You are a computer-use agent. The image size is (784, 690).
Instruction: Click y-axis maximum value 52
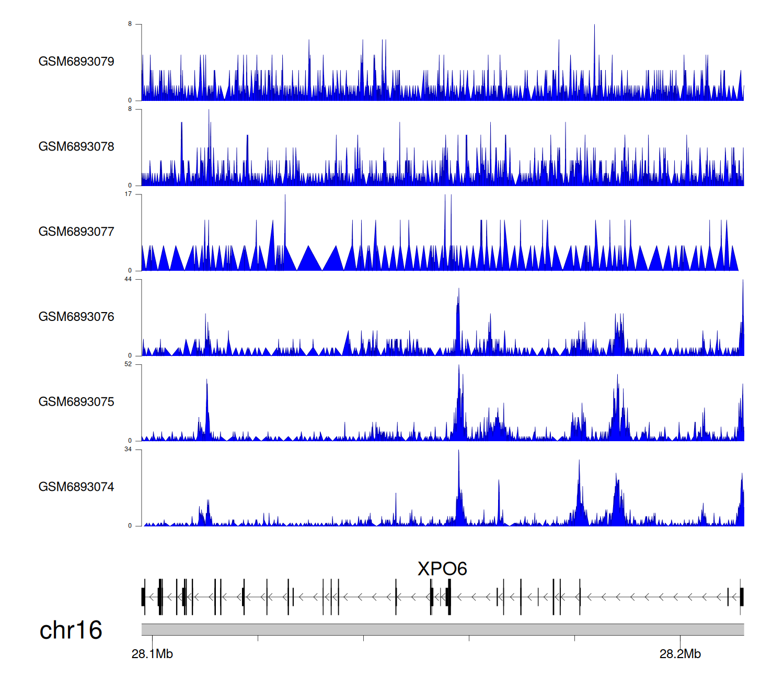[128, 364]
